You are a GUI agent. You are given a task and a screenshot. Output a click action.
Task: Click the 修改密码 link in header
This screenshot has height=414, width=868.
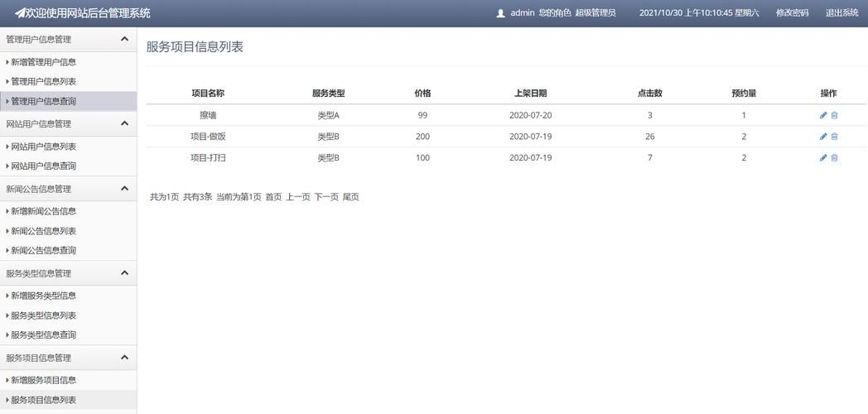tap(792, 12)
